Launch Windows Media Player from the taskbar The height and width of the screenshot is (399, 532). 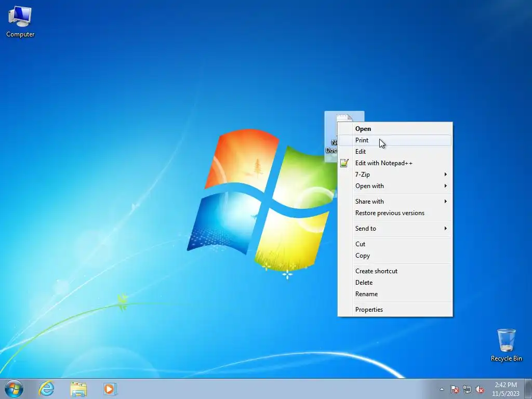(x=110, y=389)
